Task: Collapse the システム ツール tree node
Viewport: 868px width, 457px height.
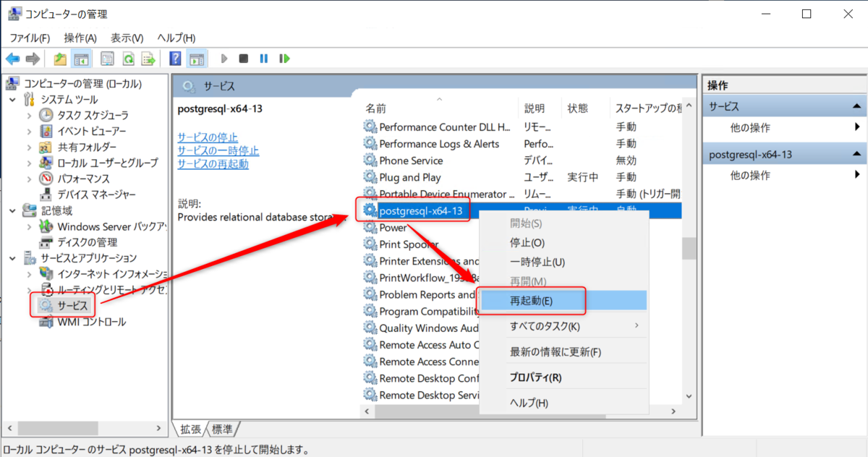Action: (11, 99)
